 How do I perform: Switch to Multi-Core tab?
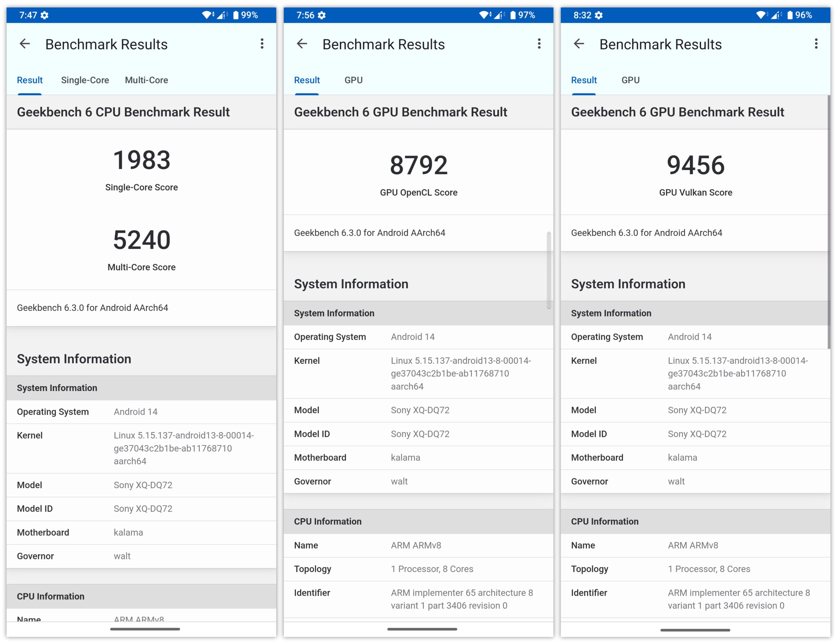[x=146, y=80]
